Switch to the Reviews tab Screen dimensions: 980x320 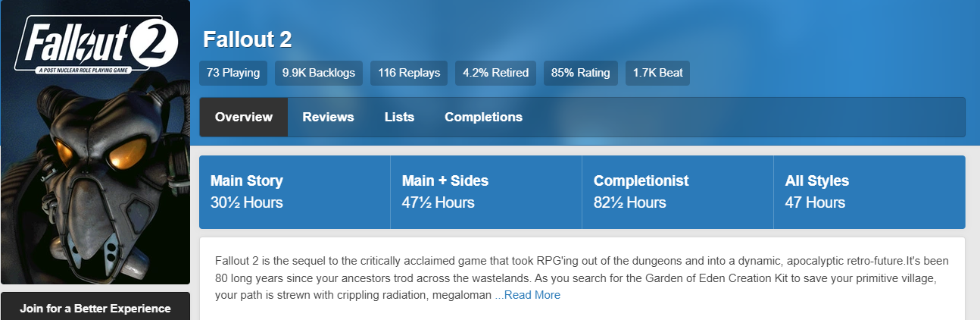[328, 117]
